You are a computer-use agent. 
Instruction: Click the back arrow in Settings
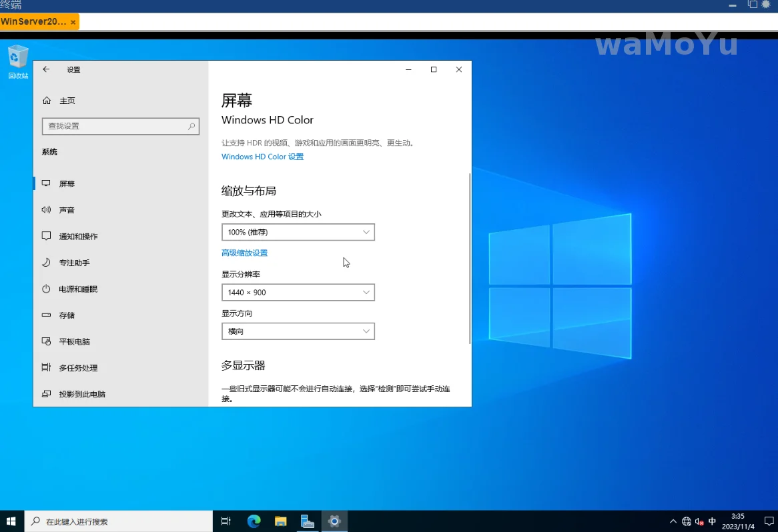pyautogui.click(x=46, y=69)
